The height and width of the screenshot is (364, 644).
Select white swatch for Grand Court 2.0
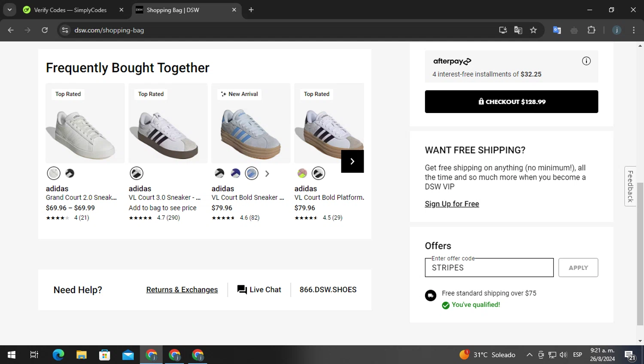pyautogui.click(x=54, y=173)
